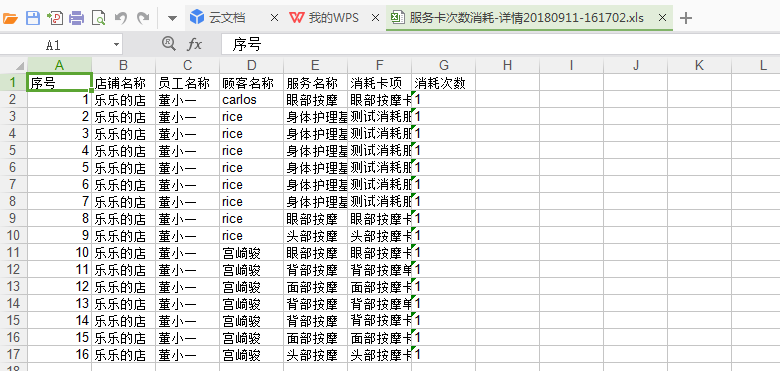Image resolution: width=780 pixels, height=371 pixels.
Task: Open Print Preview icon
Action: click(99, 19)
